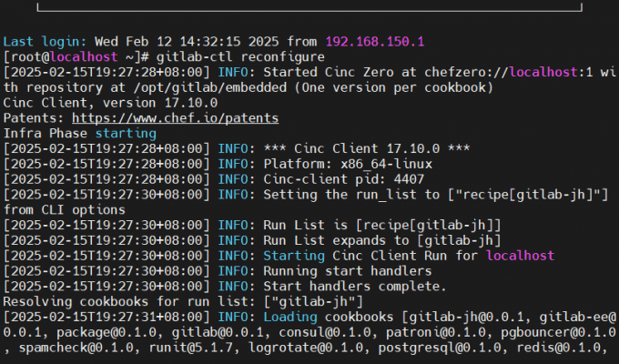Click '[2025-02-15T19:27:31+08:00]' timestamp
The width and height of the screenshot is (619, 364).
tap(107, 317)
